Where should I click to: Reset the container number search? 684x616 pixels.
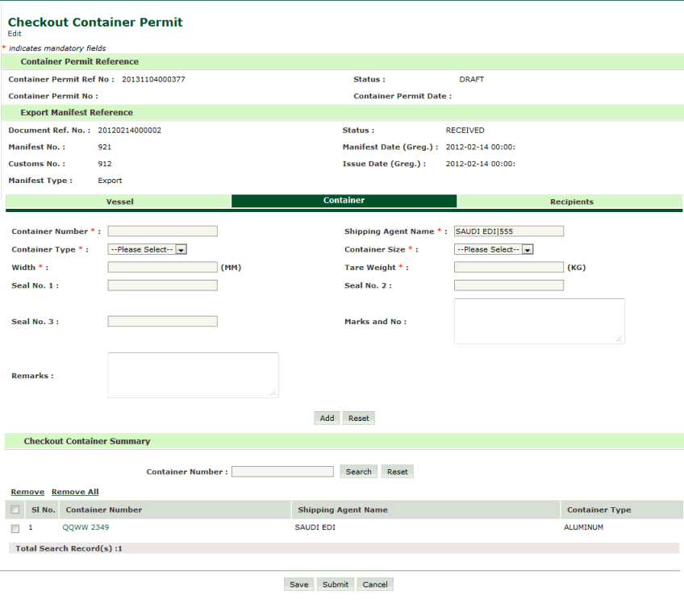pos(397,472)
